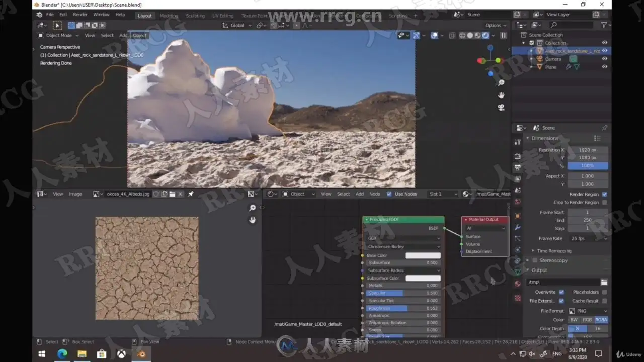644x362 pixels.
Task: Open the node editor Add menu
Action: pos(360,194)
